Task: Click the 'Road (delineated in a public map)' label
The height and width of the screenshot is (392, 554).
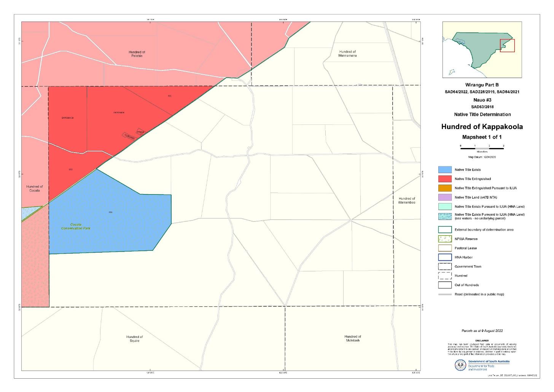Action: click(479, 294)
